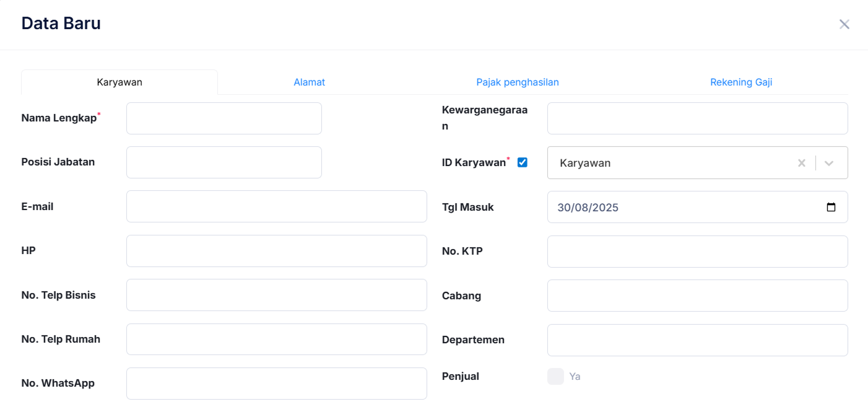Open the Cabang selection field
The width and height of the screenshot is (868, 404).
pos(697,296)
